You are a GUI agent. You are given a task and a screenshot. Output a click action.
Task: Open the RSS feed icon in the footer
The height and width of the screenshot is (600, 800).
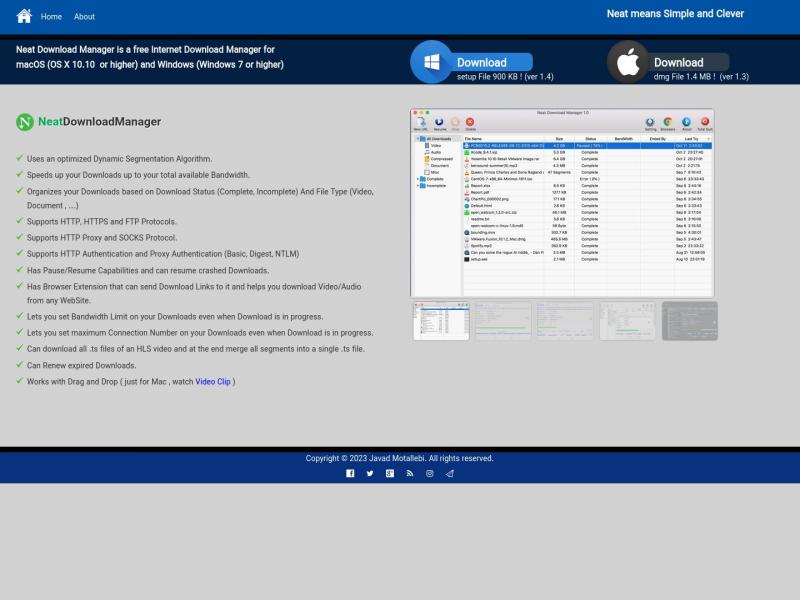(x=410, y=473)
